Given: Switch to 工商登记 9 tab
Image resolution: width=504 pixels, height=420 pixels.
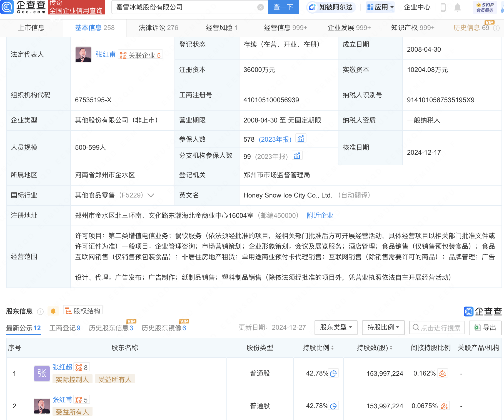Looking at the screenshot, I should pos(65,328).
